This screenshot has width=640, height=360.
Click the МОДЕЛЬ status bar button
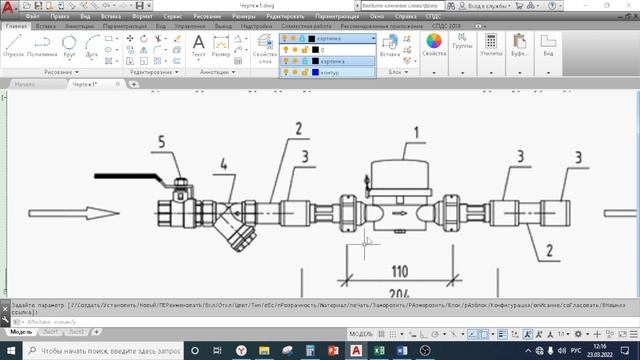[x=361, y=334]
